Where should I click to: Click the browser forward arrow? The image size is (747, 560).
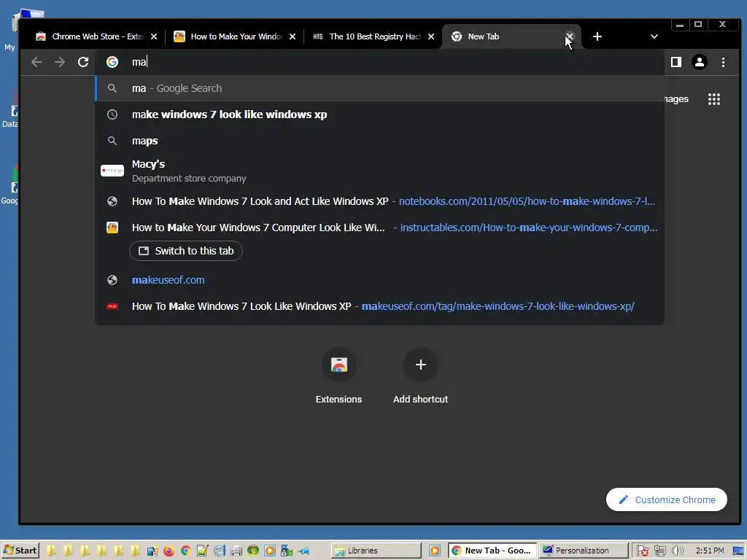pos(60,62)
